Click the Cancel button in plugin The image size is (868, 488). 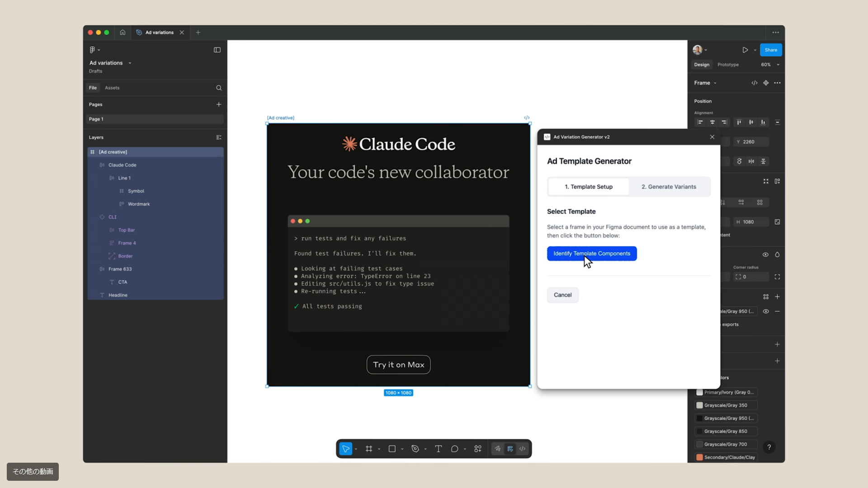pyautogui.click(x=562, y=295)
